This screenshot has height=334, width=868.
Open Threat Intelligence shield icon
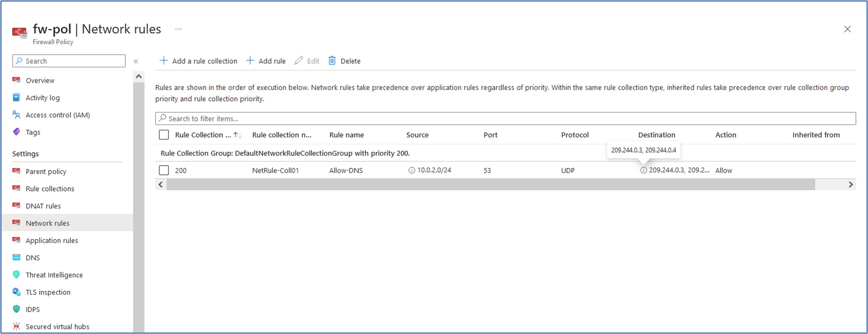pos(16,274)
